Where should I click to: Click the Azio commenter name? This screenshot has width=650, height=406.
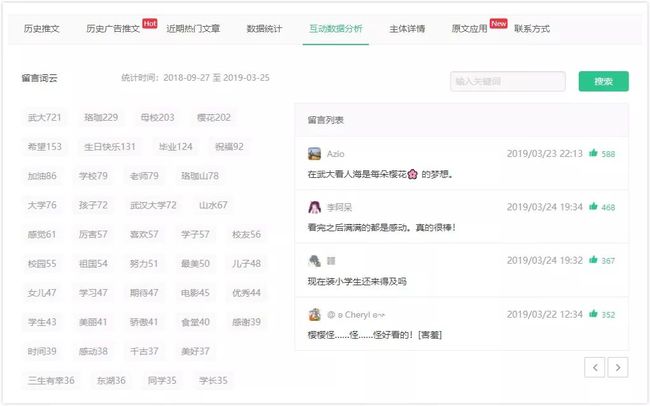click(x=335, y=154)
